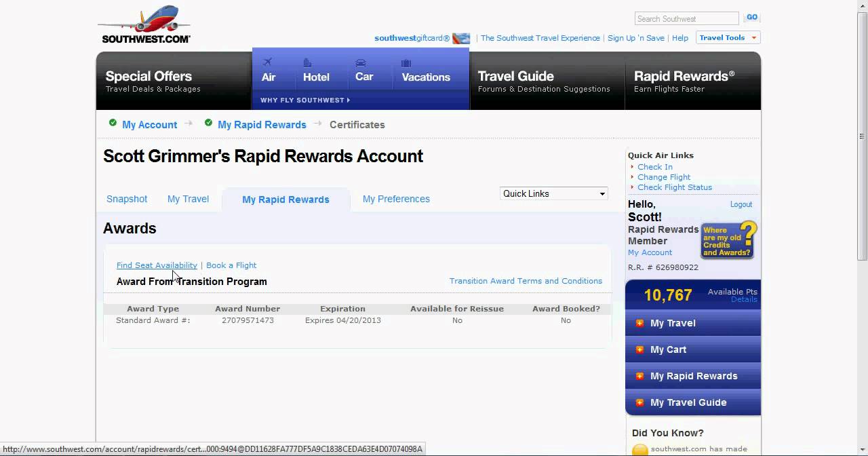
Task: Select the Car icon tab
Action: coord(364,71)
